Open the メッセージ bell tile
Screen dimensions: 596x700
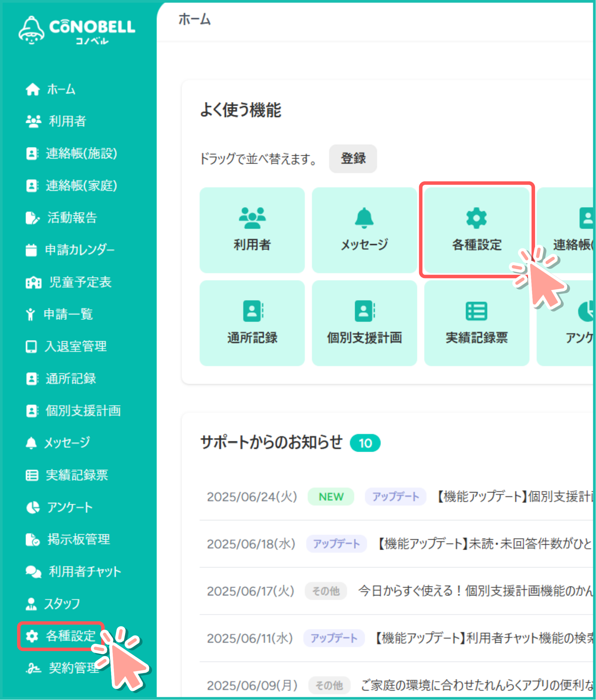364,230
